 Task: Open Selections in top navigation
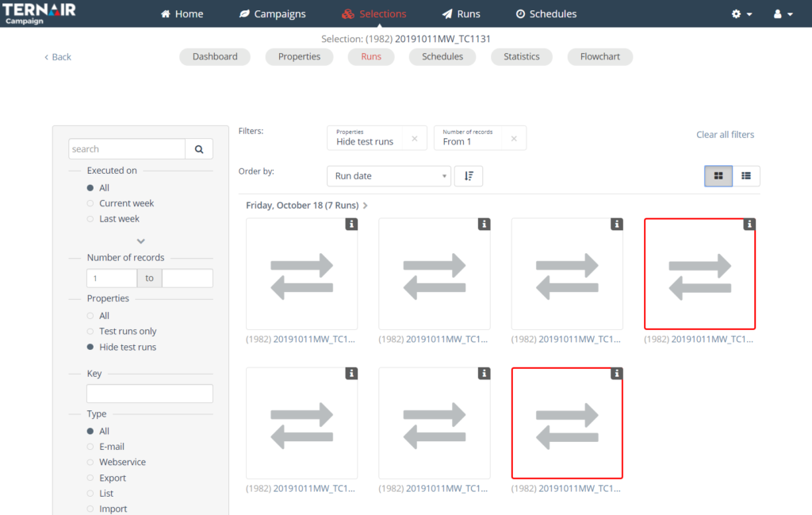tap(374, 14)
